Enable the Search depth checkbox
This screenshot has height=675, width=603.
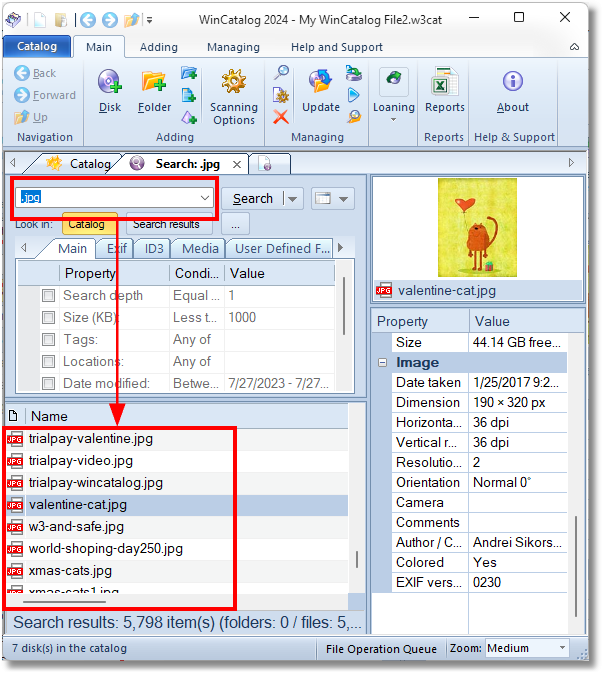coord(48,296)
